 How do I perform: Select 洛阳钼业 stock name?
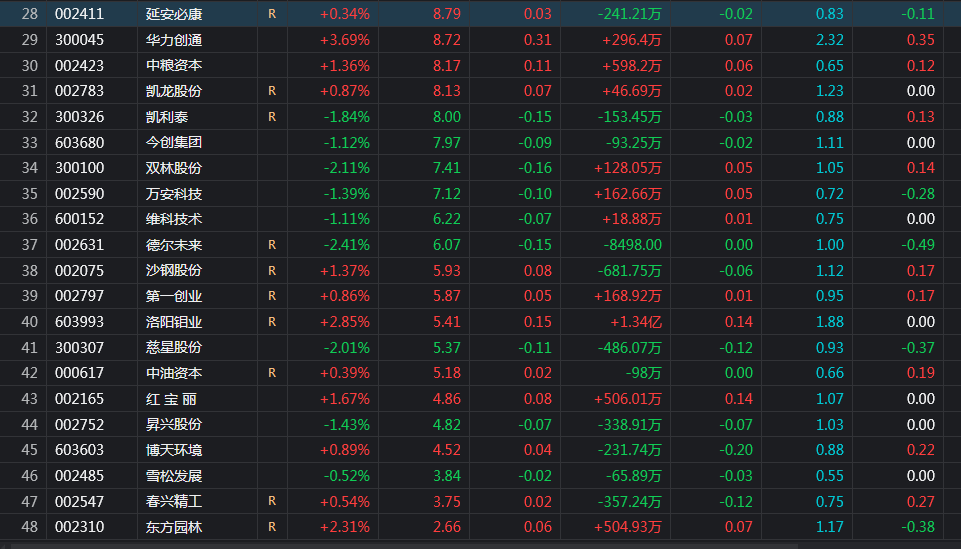pyautogui.click(x=174, y=322)
